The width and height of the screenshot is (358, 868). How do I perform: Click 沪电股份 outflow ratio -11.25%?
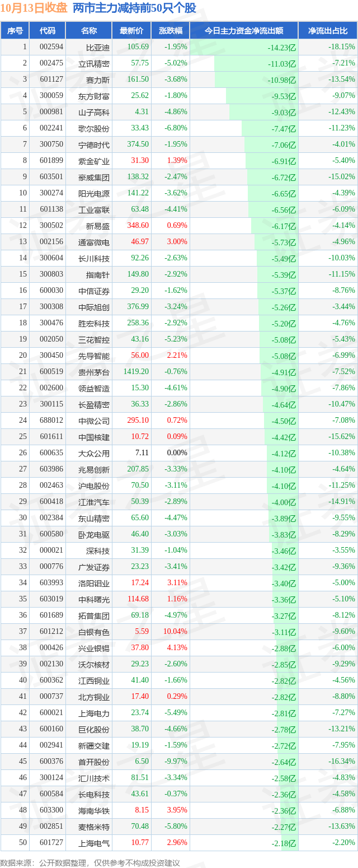(x=341, y=486)
